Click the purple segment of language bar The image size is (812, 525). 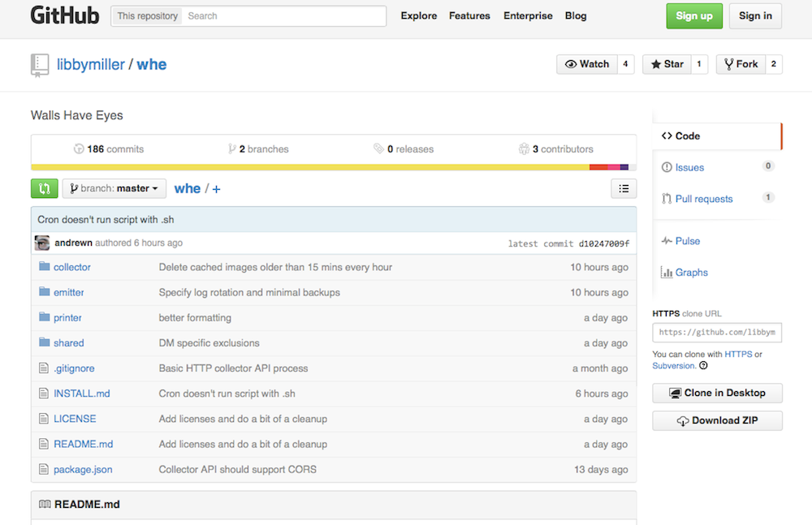(624, 167)
